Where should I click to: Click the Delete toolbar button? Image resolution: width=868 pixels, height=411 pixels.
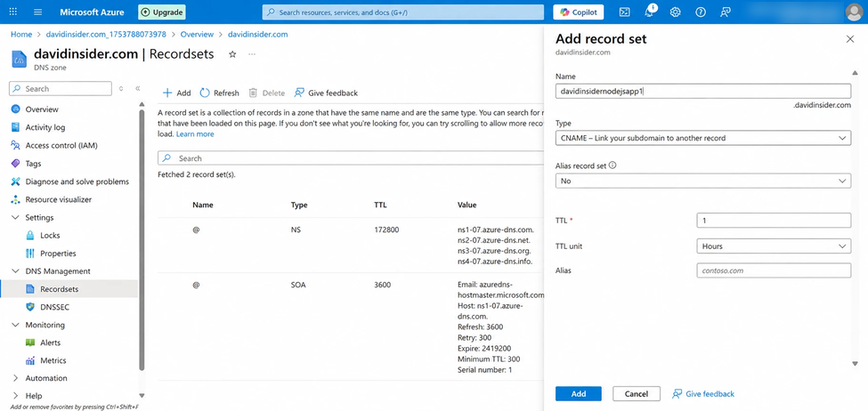(x=267, y=93)
